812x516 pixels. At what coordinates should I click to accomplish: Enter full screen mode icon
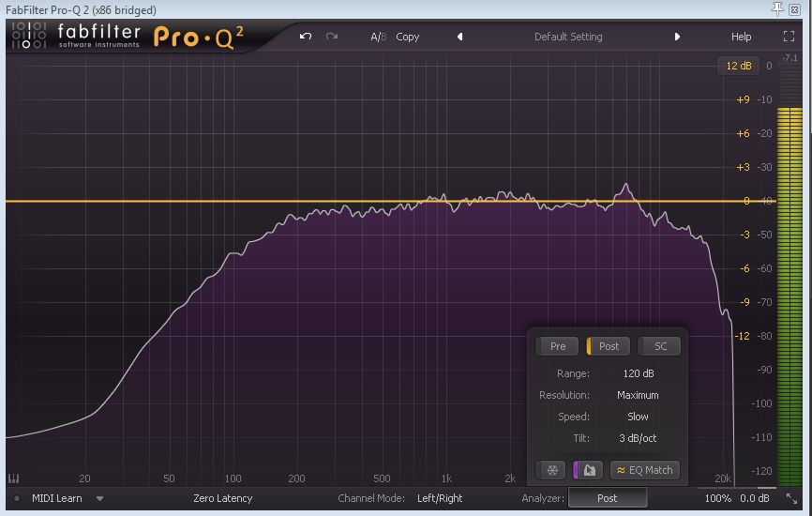789,37
